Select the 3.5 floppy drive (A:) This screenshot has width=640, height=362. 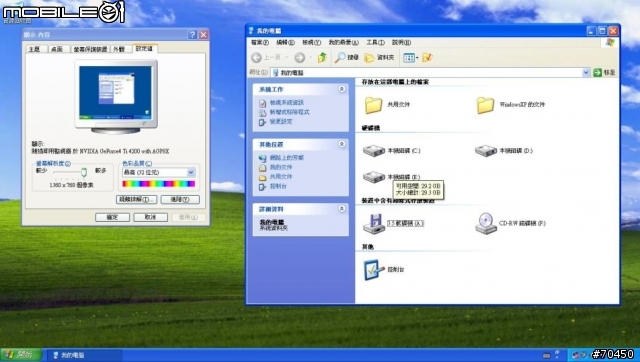(x=393, y=223)
